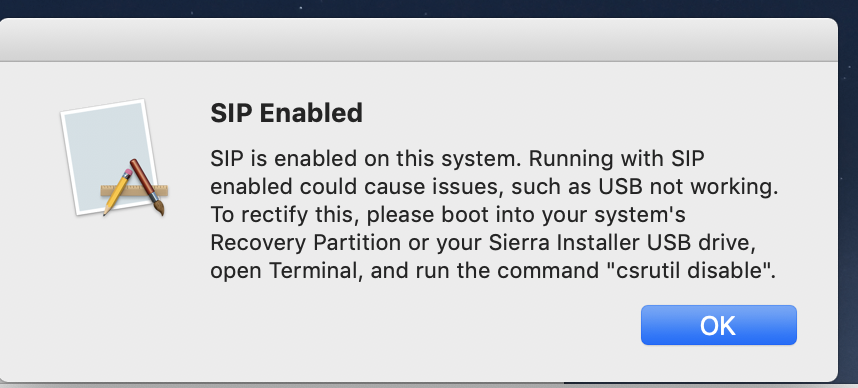This screenshot has height=388, width=858.
Task: Click the OK button
Action: coord(718,325)
